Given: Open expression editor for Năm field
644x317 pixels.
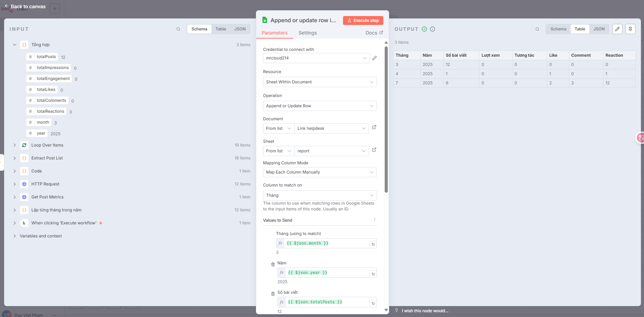Looking at the screenshot, I should pyautogui.click(x=373, y=274).
